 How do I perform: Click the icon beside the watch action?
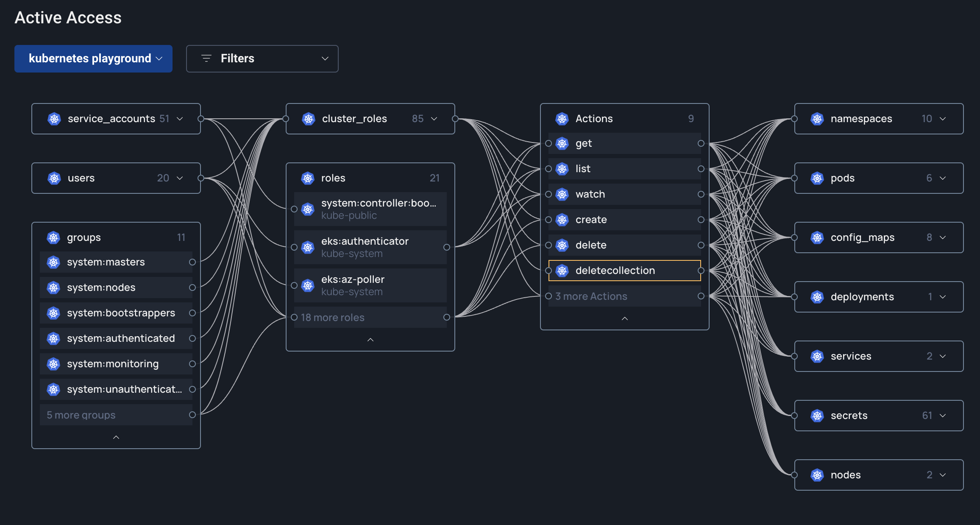[x=562, y=194]
